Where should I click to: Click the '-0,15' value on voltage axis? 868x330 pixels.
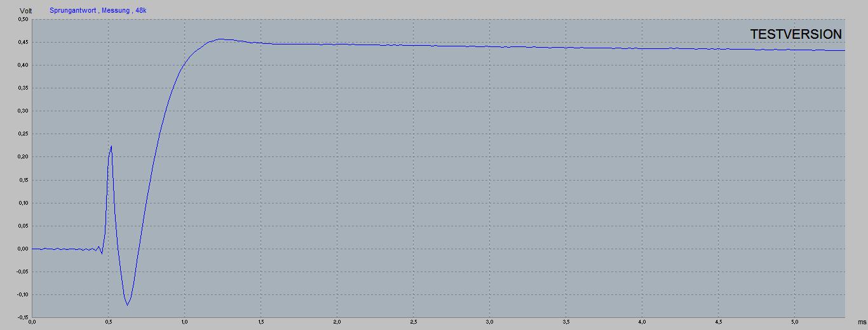point(22,317)
